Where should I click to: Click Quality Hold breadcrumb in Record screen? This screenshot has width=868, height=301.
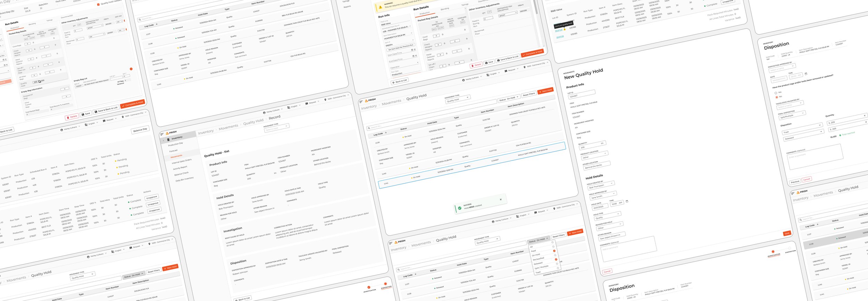(253, 122)
